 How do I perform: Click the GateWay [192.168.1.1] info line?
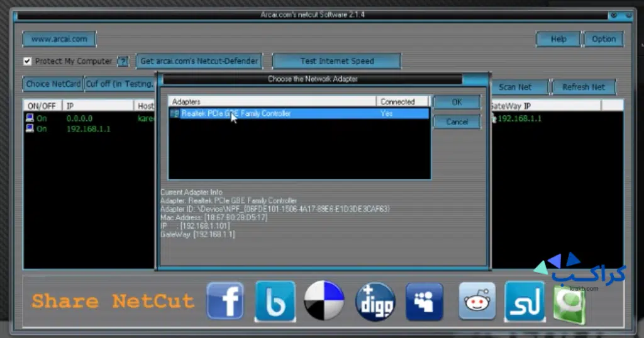tap(197, 234)
